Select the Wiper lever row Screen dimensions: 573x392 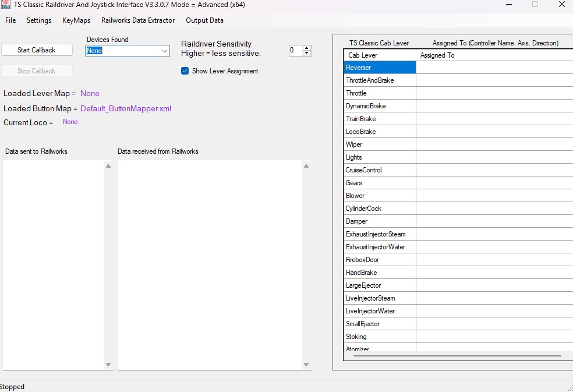[380, 144]
